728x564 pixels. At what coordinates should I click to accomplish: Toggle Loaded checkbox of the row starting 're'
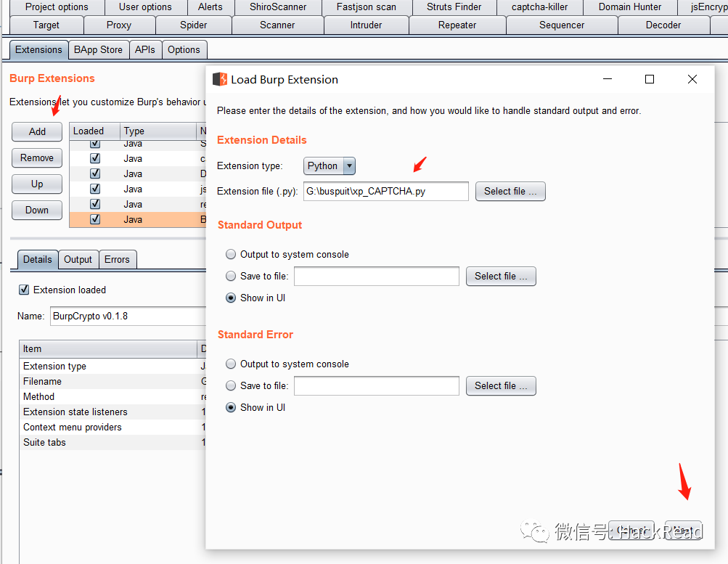pyautogui.click(x=95, y=204)
